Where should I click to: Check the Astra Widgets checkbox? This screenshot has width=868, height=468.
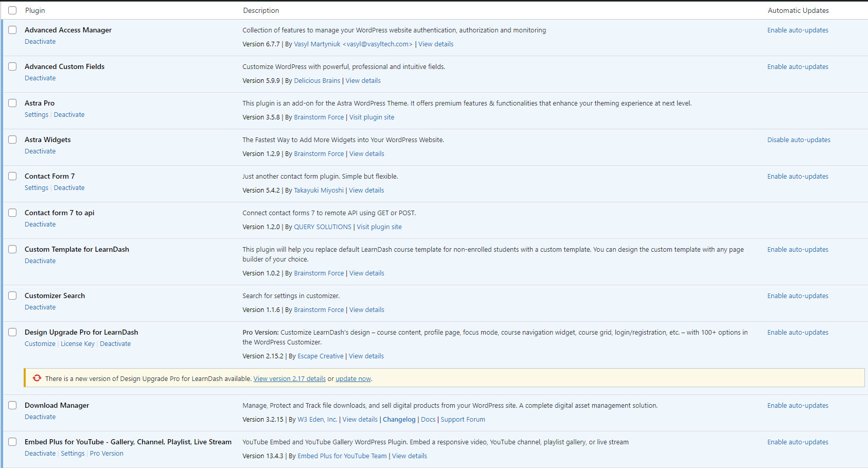12,140
